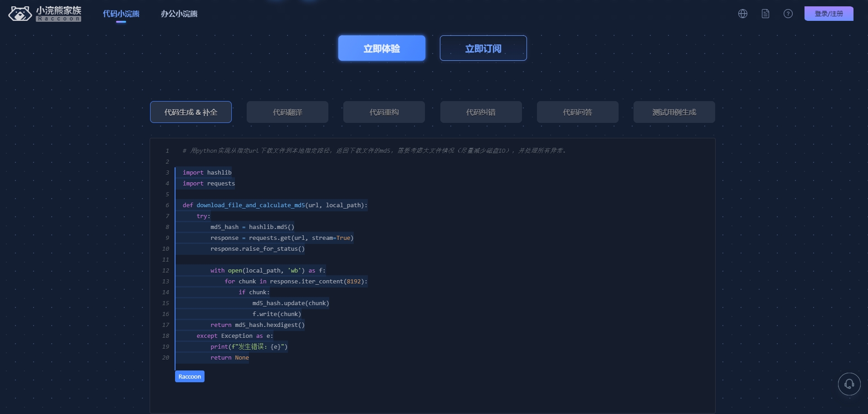Screen dimensions: 868x414
Task: Click the comment on code line 1
Action: [x=374, y=151]
